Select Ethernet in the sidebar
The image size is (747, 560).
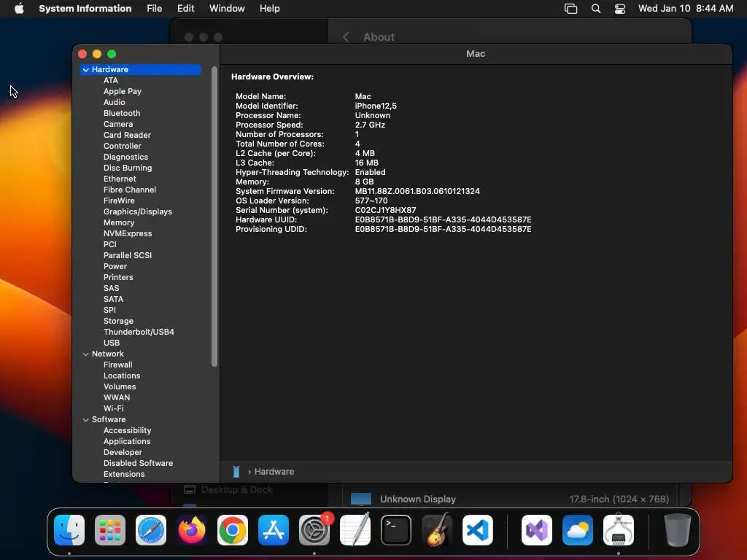(x=120, y=179)
